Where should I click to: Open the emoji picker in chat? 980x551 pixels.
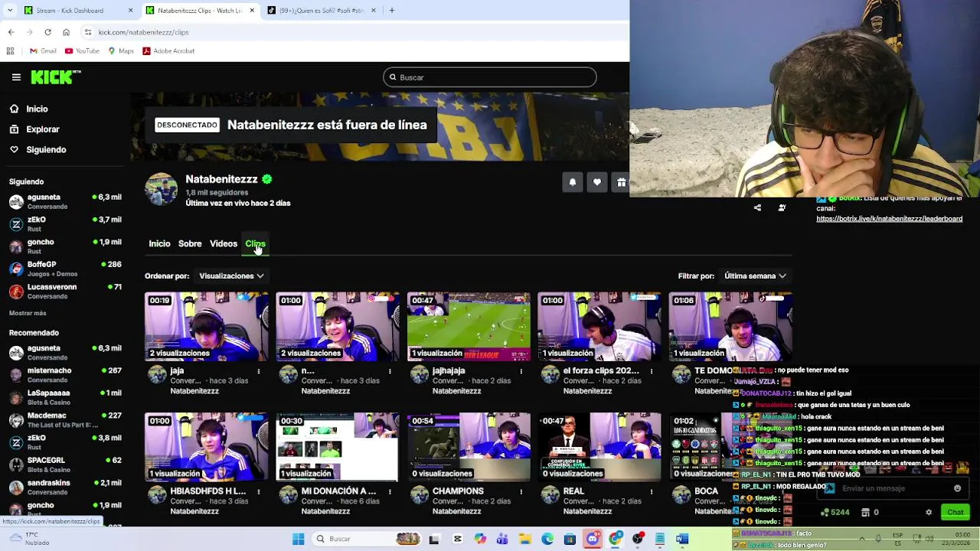(x=957, y=488)
